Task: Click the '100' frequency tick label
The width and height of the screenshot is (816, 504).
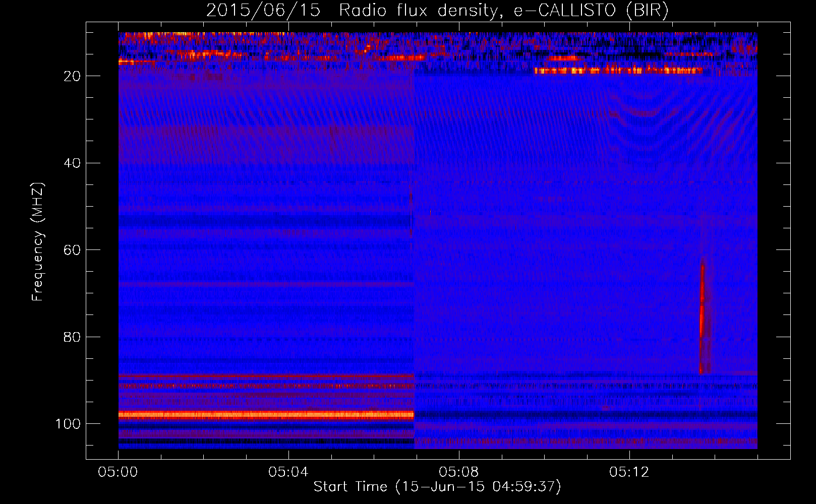Action: coord(68,424)
